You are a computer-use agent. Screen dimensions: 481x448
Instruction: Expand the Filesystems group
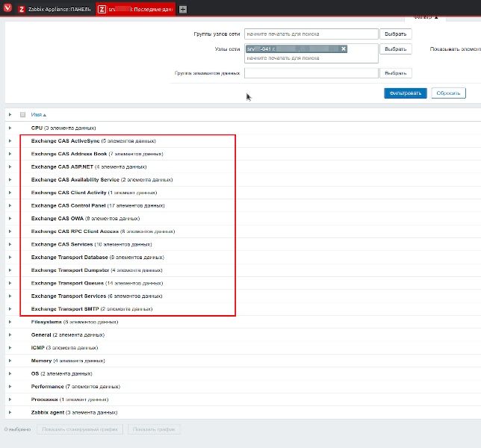(10, 322)
